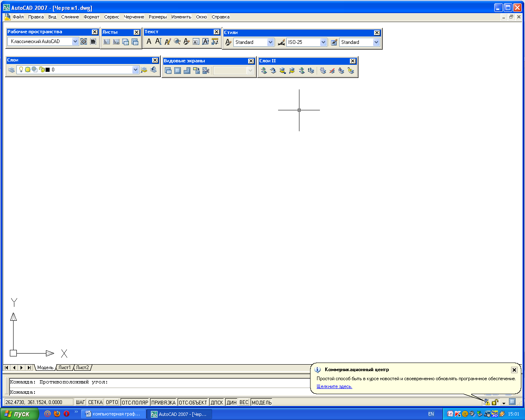Click the Workspace Settings gear icon
This screenshot has width=525, height=420.
click(84, 41)
